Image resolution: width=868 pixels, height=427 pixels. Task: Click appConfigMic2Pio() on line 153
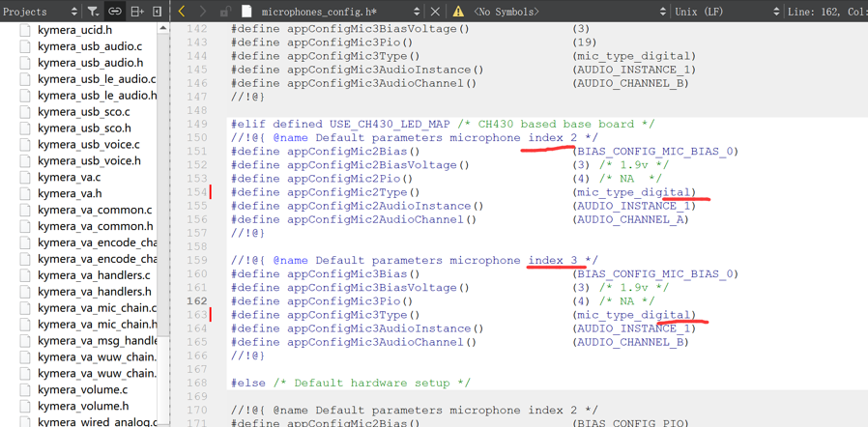click(x=351, y=178)
